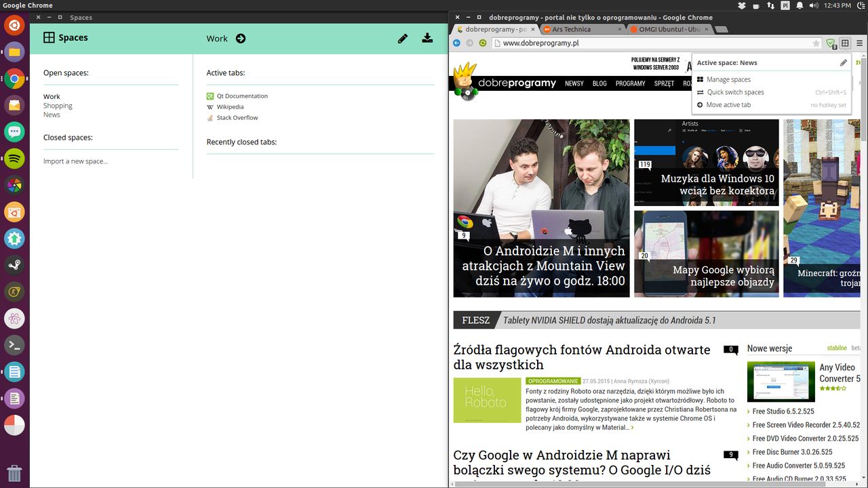The image size is (868, 488).
Task: Select the stabilne versions tab
Action: click(x=837, y=348)
